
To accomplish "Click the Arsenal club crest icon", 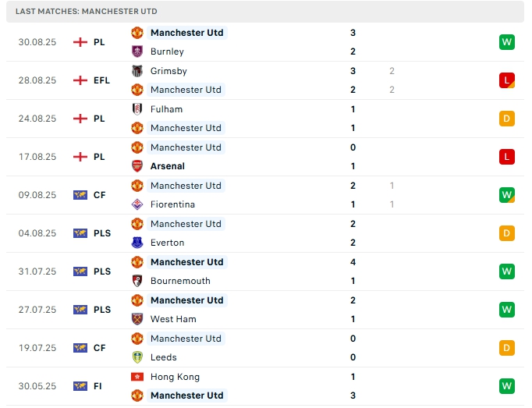I will pos(137,166).
